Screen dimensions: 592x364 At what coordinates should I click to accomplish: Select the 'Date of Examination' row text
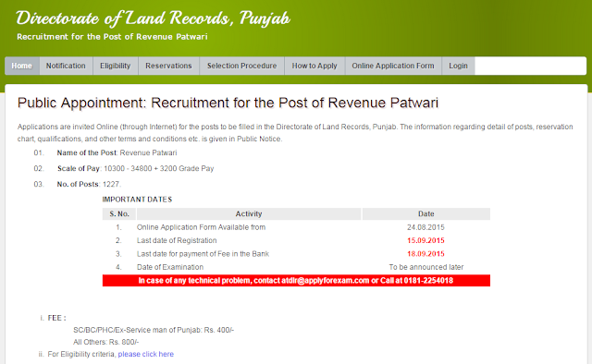(x=170, y=267)
